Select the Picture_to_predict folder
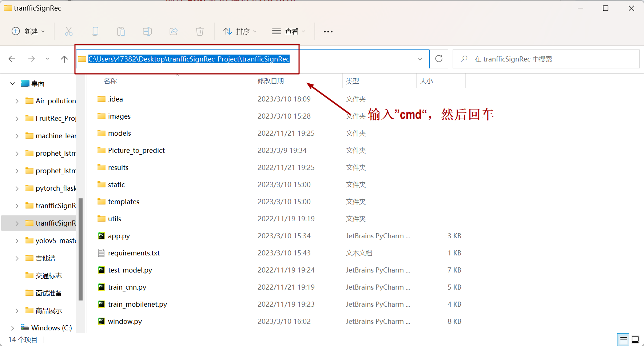 [x=136, y=150]
